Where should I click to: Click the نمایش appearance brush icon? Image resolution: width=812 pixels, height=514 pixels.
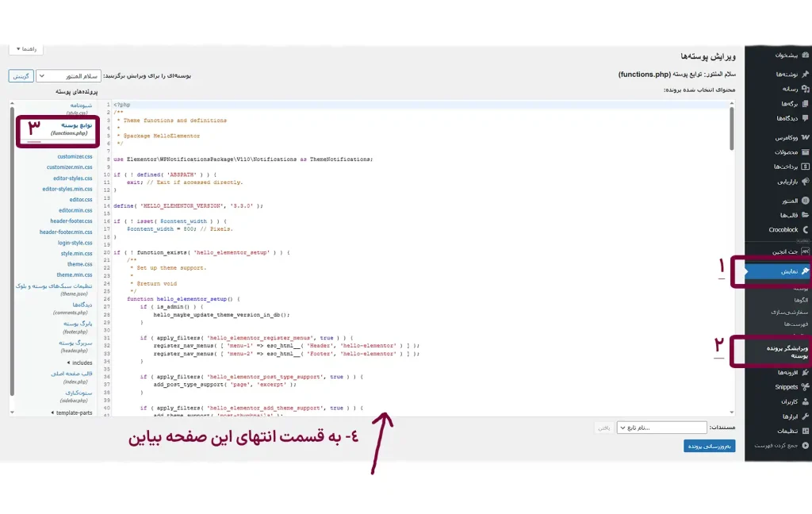click(806, 271)
